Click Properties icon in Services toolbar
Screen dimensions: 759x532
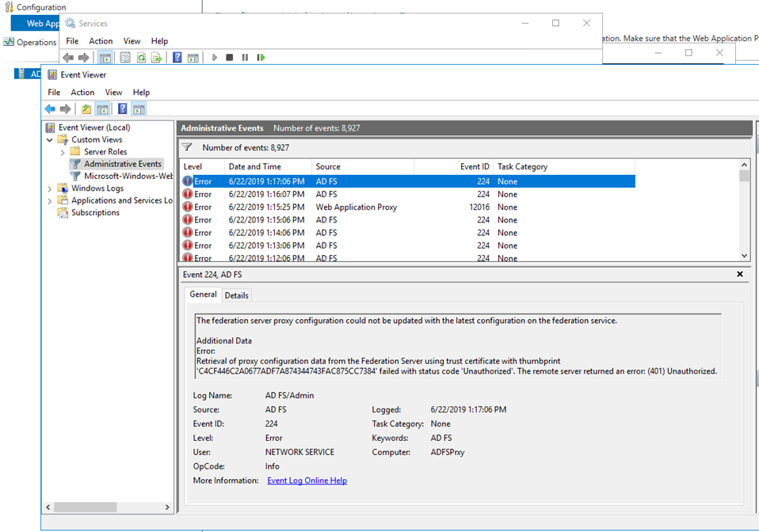(x=125, y=58)
